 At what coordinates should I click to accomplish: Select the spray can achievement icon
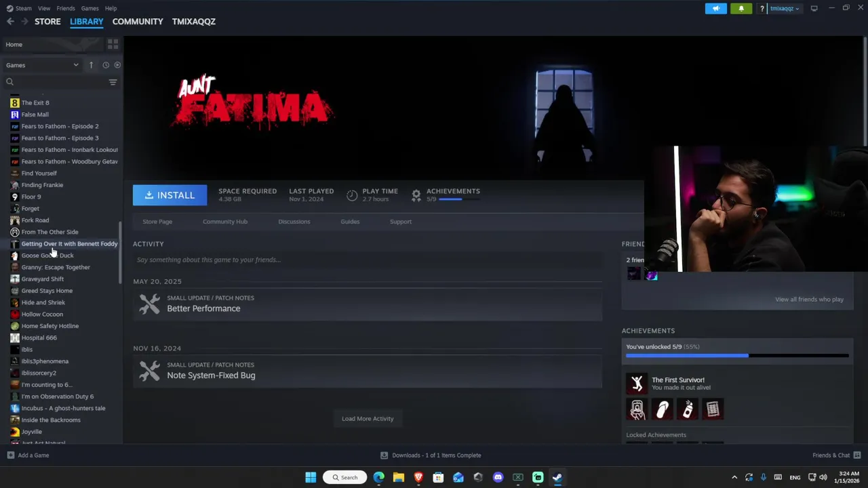coord(688,409)
